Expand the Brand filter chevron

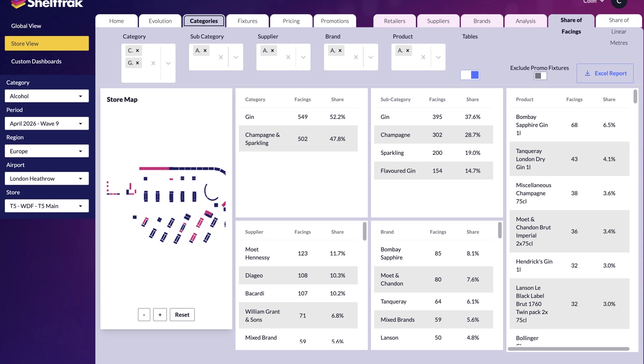tap(371, 57)
